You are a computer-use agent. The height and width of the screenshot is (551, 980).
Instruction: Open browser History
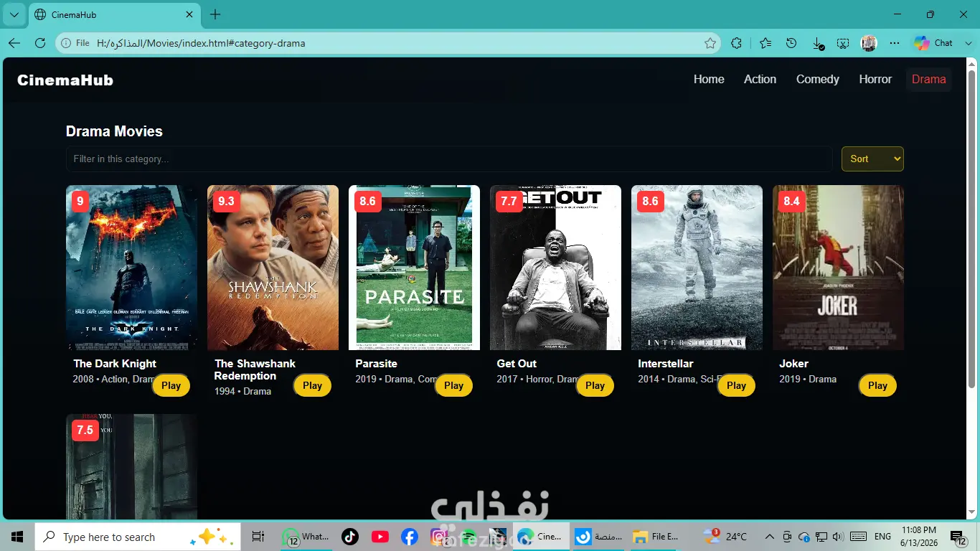click(791, 43)
